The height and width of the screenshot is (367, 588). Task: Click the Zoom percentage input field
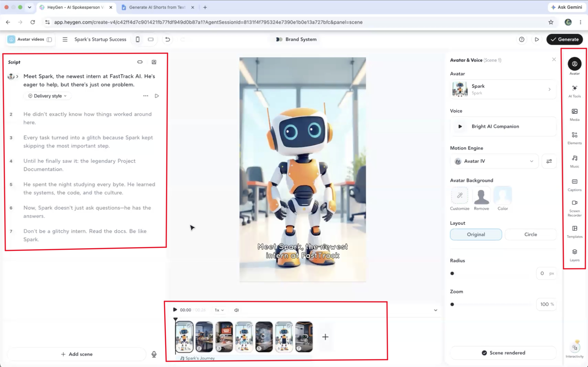546,304
